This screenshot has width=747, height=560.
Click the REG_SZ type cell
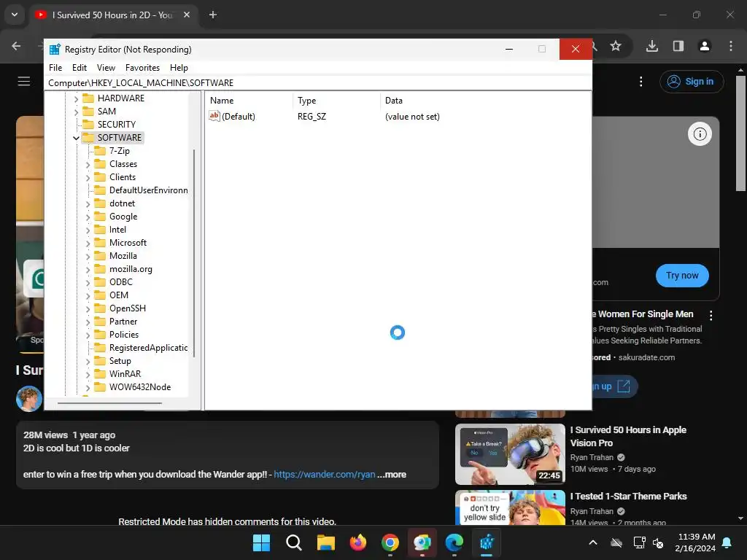[x=311, y=117]
